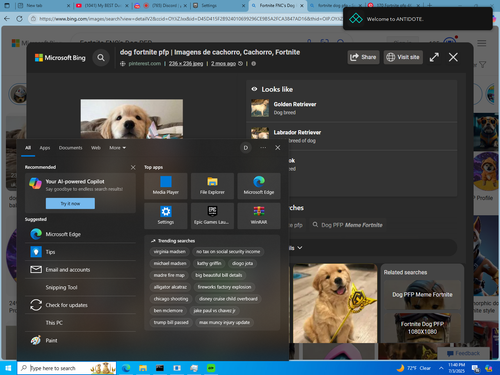Viewport: 500px width, 375px height.
Task: Open Edge from the taskbar
Action: point(126,368)
